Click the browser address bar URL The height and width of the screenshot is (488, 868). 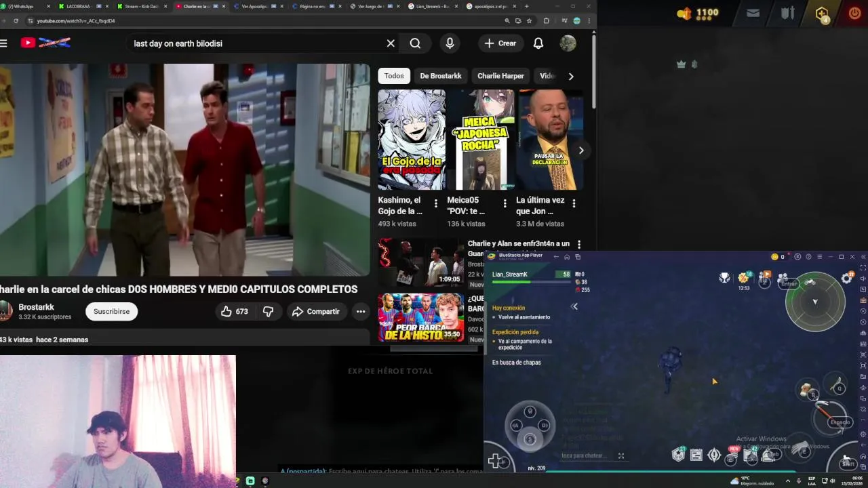[75, 21]
